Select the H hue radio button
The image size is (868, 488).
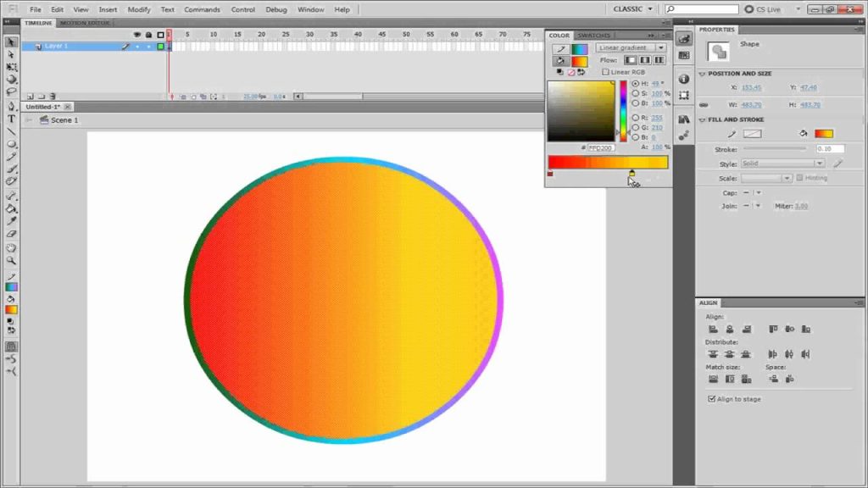point(635,84)
